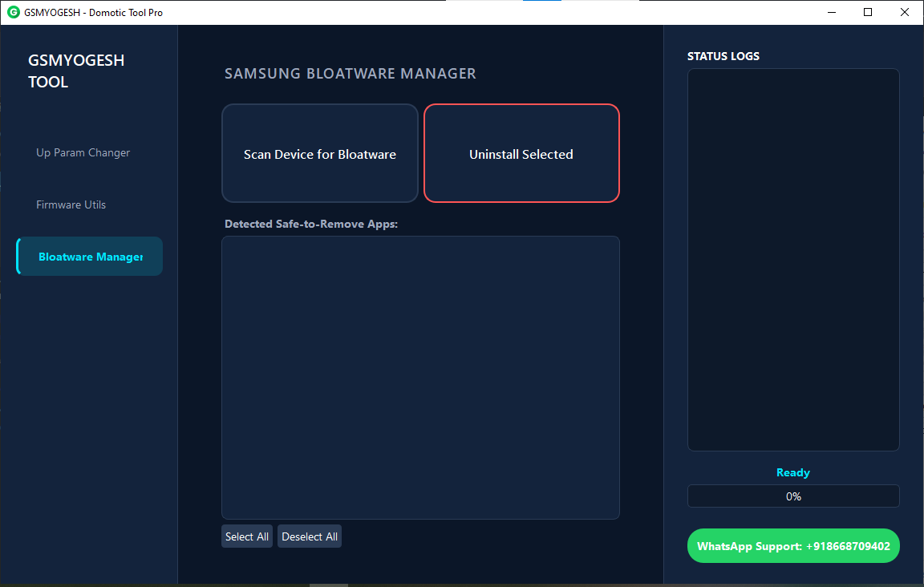Screen dimensions: 924x587
Task: Click the GSMYOGESH TOOL sidebar title
Action: [x=76, y=71]
